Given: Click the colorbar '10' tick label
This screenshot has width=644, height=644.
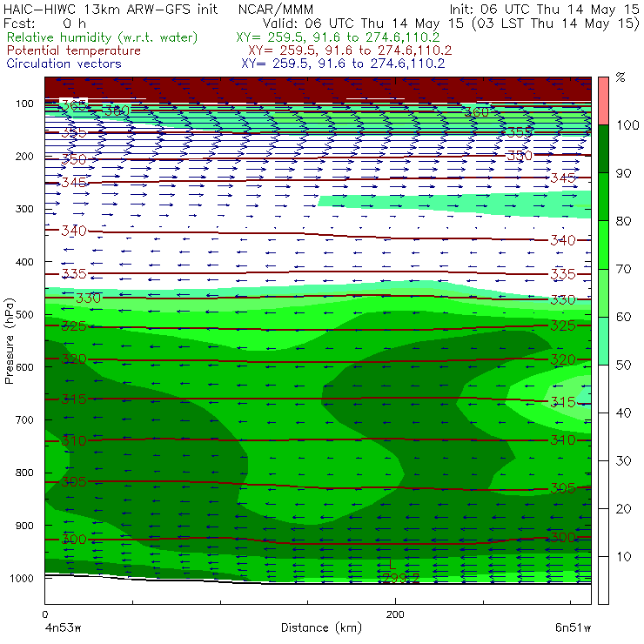Looking at the screenshot, I should click(x=623, y=556).
